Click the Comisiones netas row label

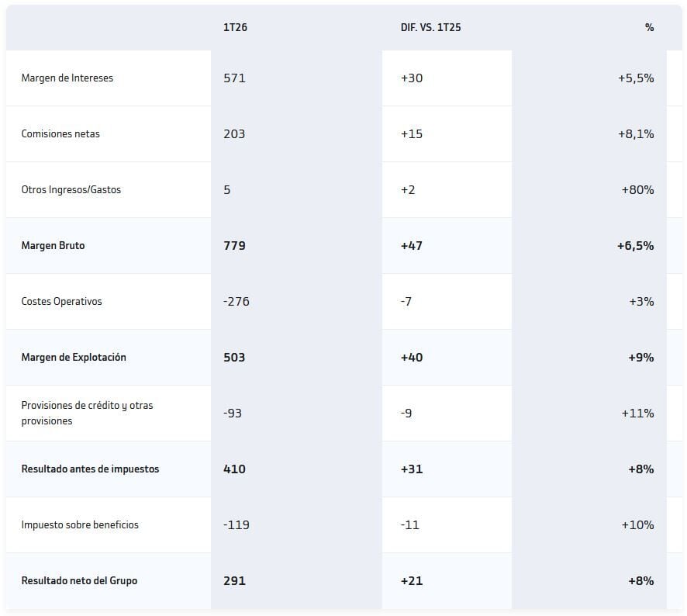click(x=60, y=134)
